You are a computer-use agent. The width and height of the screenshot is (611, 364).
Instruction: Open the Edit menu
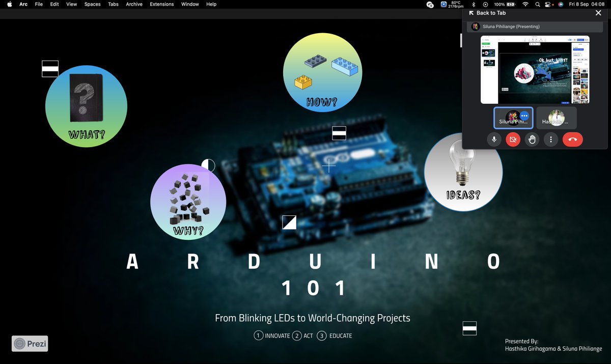pyautogui.click(x=54, y=4)
